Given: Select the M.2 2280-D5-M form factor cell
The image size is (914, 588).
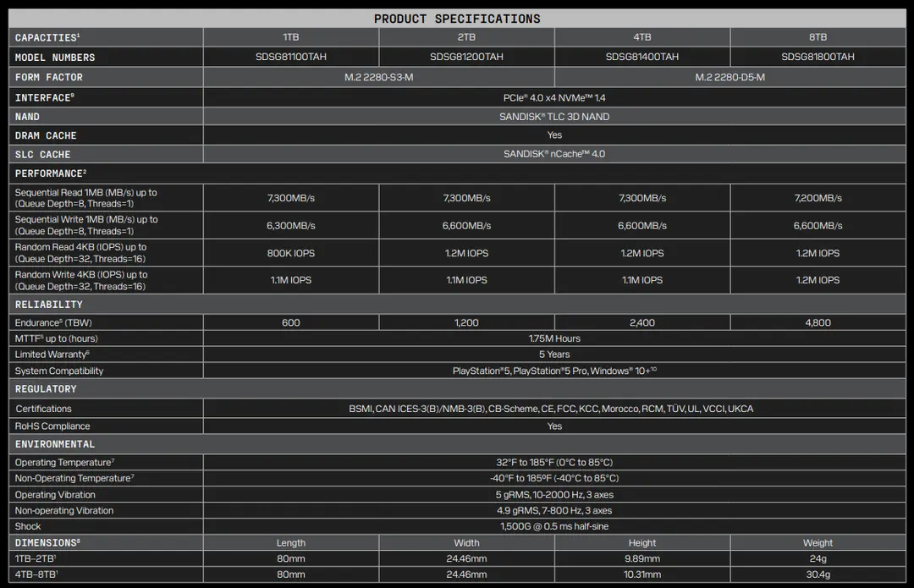Looking at the screenshot, I should (x=730, y=77).
